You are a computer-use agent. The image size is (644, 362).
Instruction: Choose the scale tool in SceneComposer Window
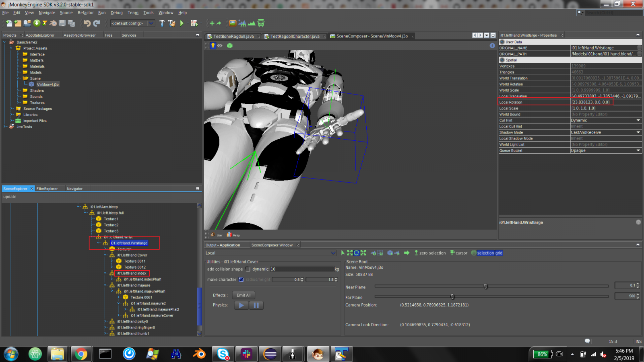[x=363, y=253]
